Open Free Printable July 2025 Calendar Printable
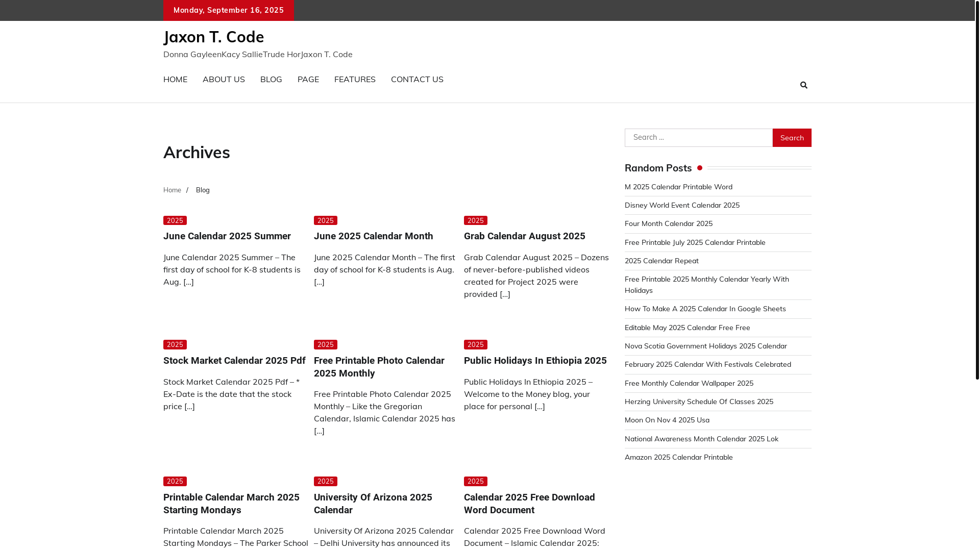Image resolution: width=980 pixels, height=551 pixels. pos(695,242)
